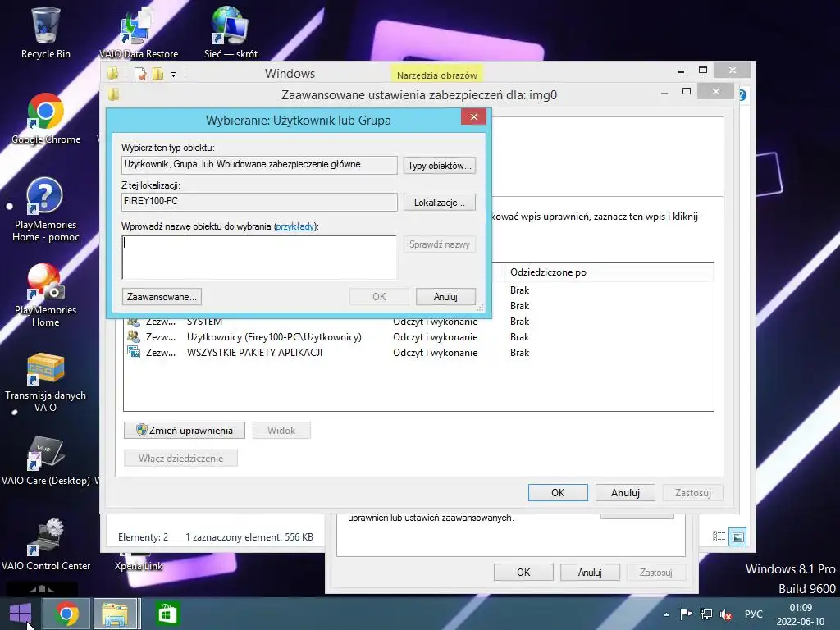
Task: Click the WSZYSTKIE PAKIETY APLIKACJI row icon
Action: (x=134, y=352)
